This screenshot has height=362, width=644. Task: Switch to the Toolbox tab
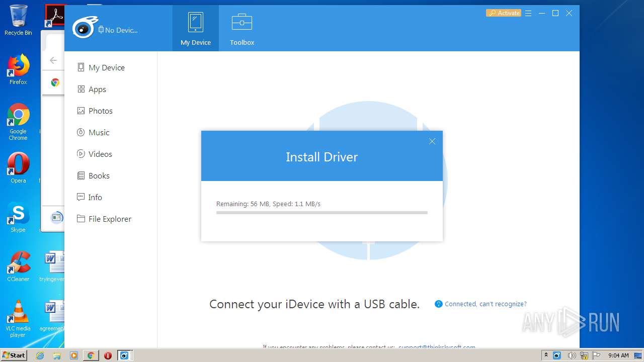(x=242, y=29)
